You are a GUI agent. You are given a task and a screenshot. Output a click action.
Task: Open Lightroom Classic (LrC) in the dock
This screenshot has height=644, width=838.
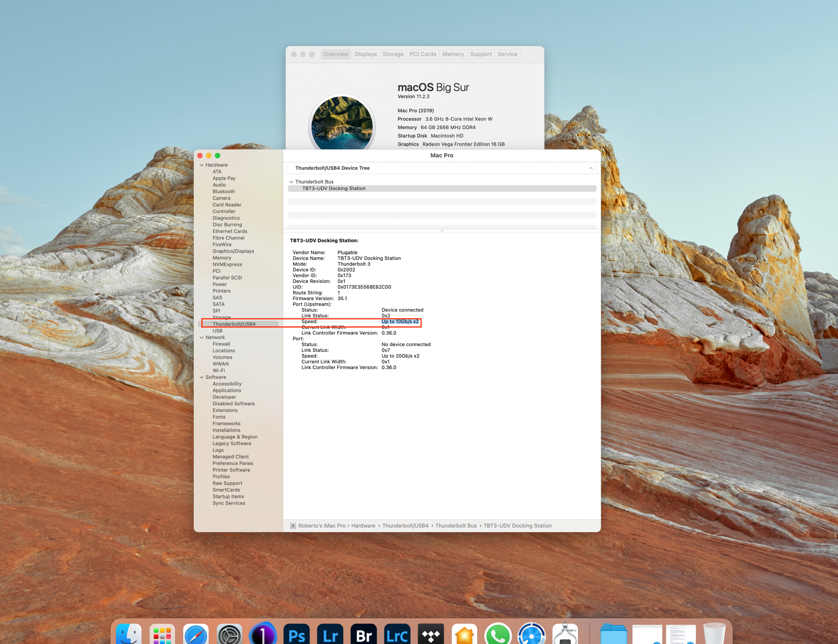pyautogui.click(x=397, y=635)
